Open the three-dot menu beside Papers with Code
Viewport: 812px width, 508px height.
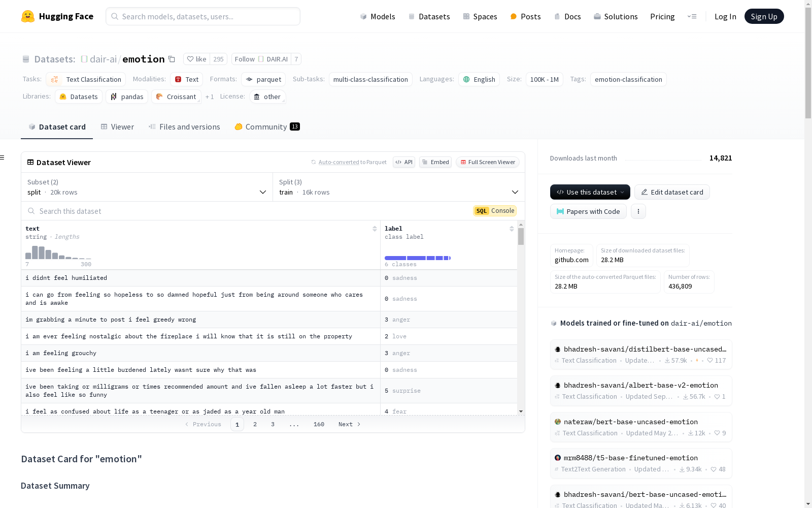click(638, 211)
